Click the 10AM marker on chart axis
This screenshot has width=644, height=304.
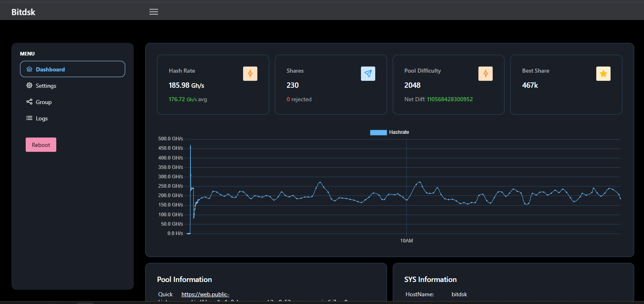click(x=407, y=241)
